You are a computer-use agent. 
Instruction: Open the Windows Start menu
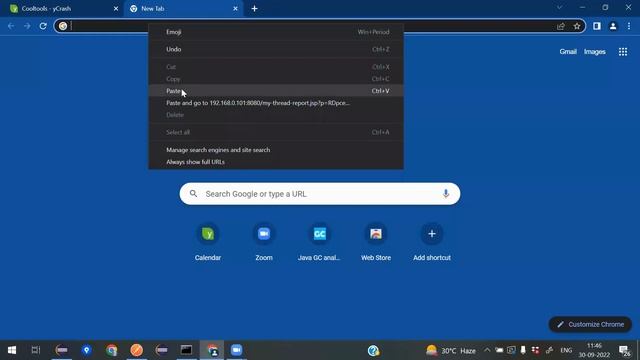12,350
